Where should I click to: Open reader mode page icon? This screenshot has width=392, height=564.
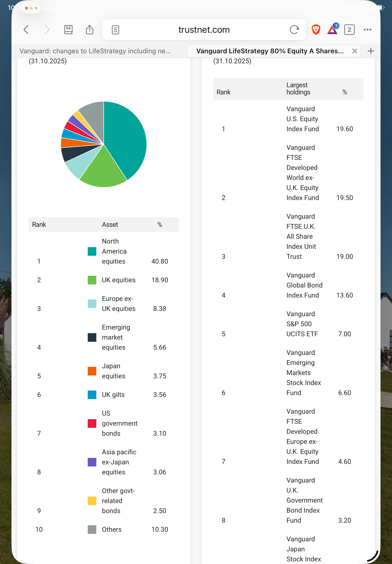[115, 30]
